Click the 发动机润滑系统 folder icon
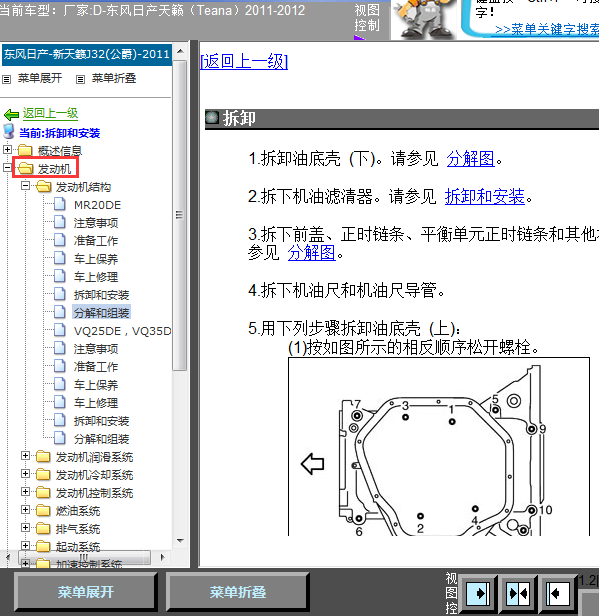The image size is (599, 616). coord(43,456)
